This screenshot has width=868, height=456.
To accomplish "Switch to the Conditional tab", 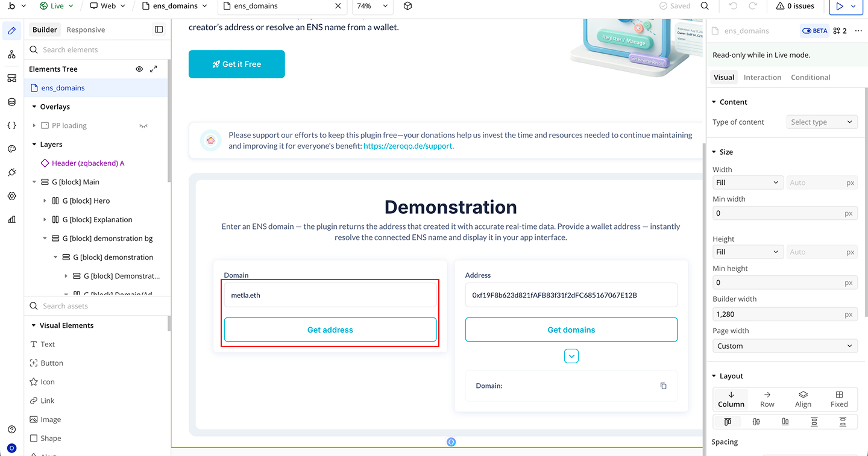I will click(x=810, y=77).
